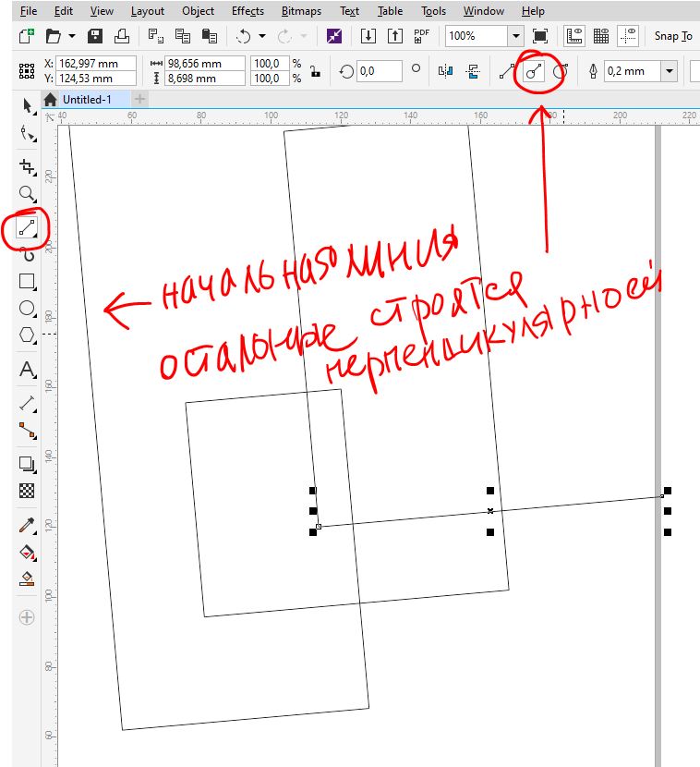Image resolution: width=700 pixels, height=767 pixels.
Task: Enable Perpendicular 2-point line mode
Action: (x=534, y=71)
